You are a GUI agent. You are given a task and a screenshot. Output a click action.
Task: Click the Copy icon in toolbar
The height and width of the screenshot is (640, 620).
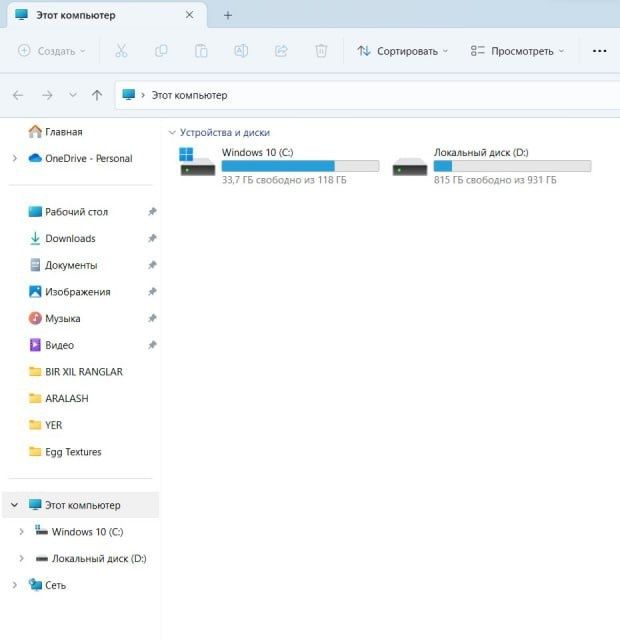coord(161,51)
